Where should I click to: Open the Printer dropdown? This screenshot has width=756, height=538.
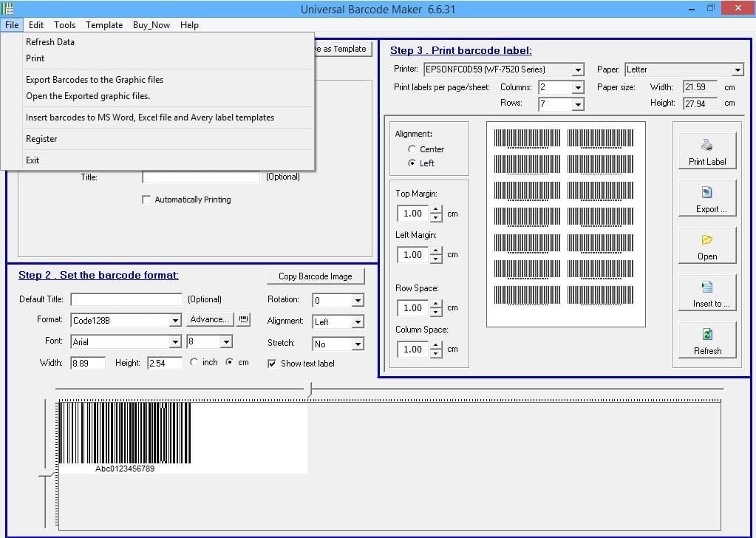coord(578,70)
